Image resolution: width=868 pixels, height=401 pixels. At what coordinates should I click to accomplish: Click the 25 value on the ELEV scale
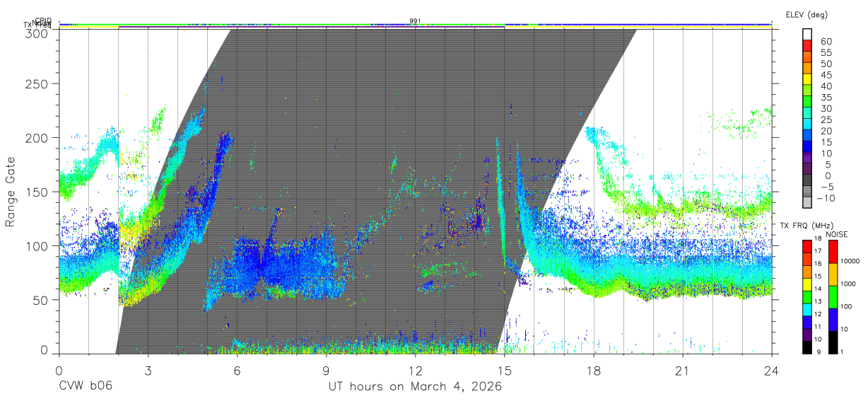(826, 120)
